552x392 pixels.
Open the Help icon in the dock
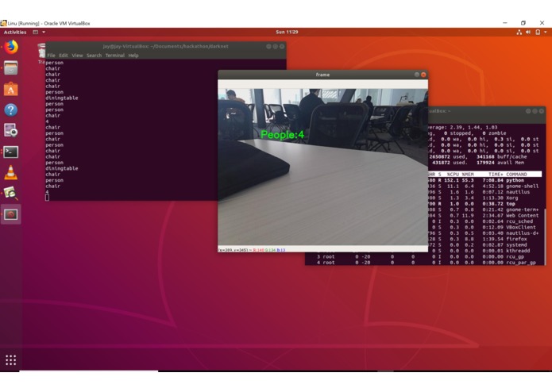(x=11, y=110)
